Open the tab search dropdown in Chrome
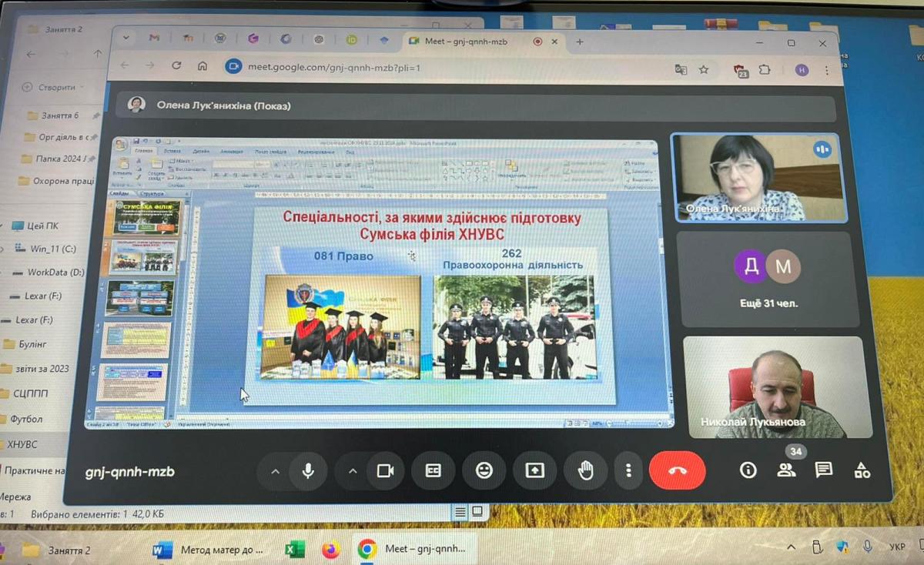This screenshot has height=565, width=924. pyautogui.click(x=126, y=38)
